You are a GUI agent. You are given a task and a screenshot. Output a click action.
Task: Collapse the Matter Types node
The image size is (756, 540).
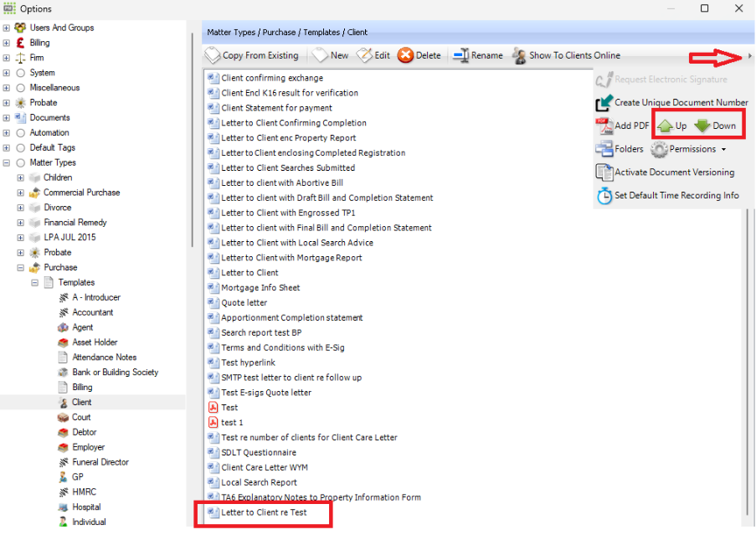click(x=6, y=162)
